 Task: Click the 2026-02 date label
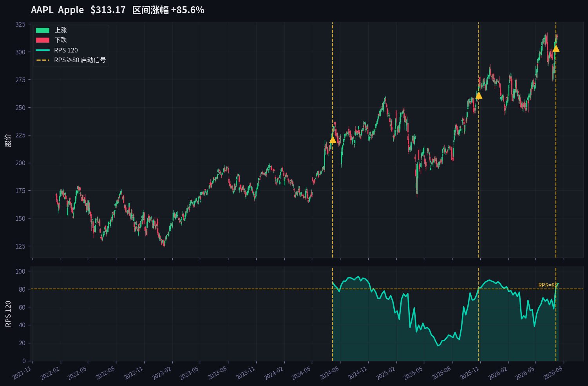(x=499, y=373)
